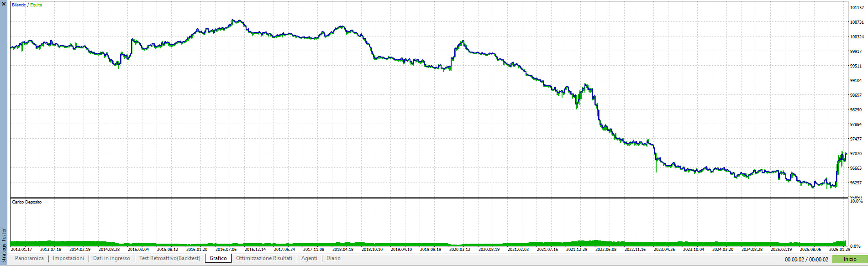
Task: Click the 2016.07.06 date axis label
Action: tap(226, 250)
